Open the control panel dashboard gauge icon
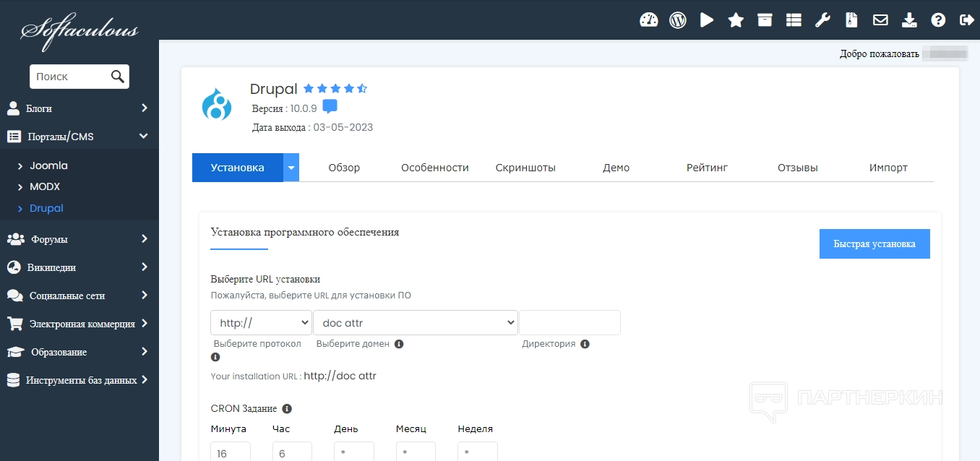This screenshot has width=980, height=461. pos(649,20)
